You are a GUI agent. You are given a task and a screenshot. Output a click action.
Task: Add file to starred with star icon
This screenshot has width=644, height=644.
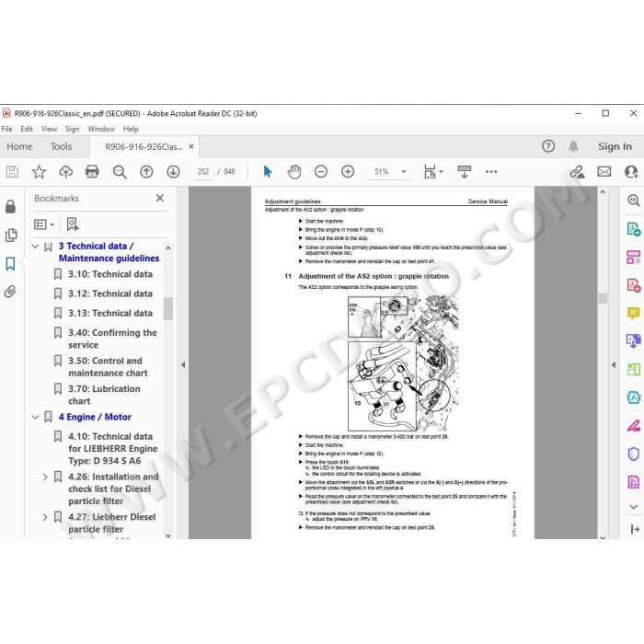point(39,171)
